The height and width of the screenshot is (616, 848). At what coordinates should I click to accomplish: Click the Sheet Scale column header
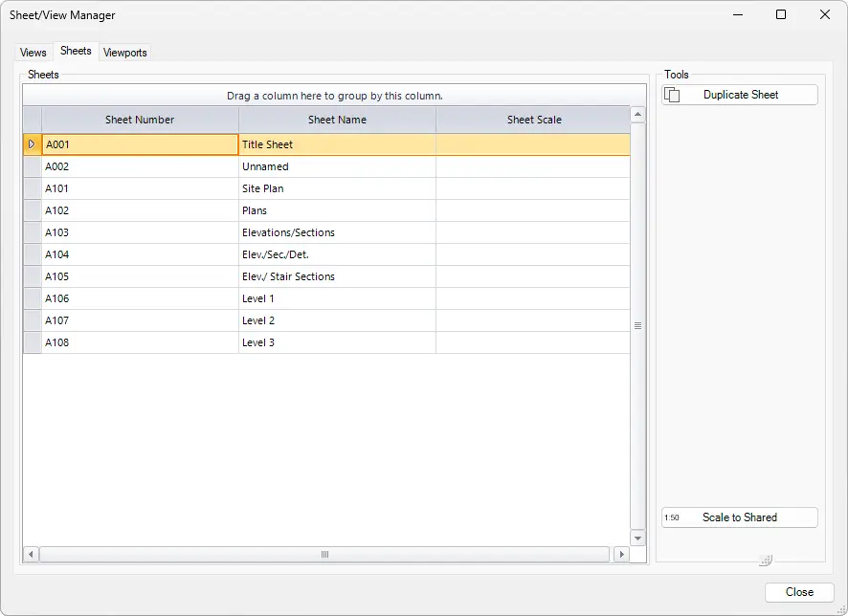(532, 120)
